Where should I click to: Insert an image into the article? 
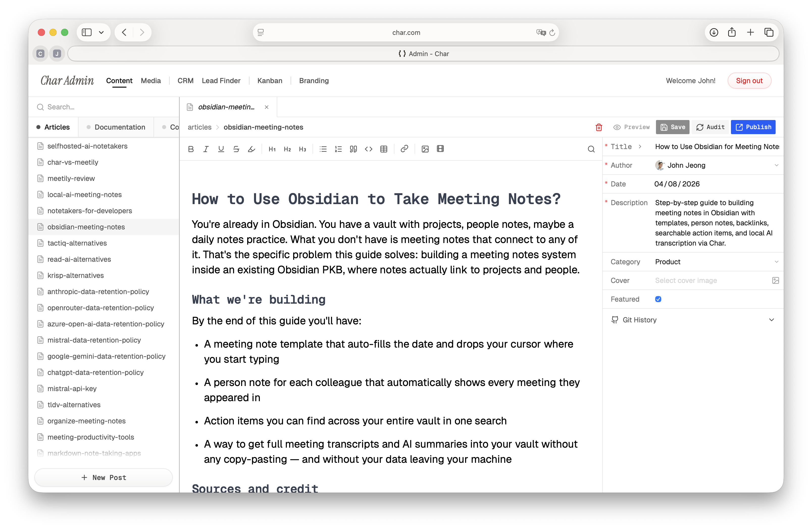425,149
